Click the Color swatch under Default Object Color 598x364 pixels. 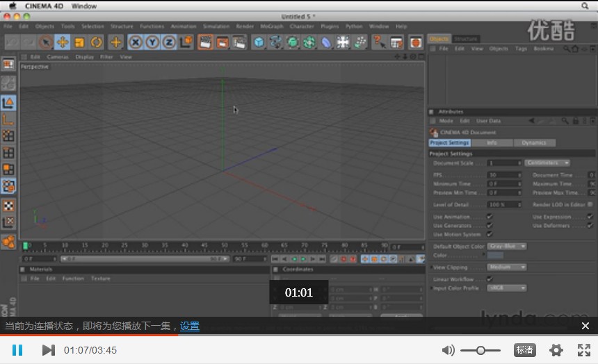(x=495, y=256)
